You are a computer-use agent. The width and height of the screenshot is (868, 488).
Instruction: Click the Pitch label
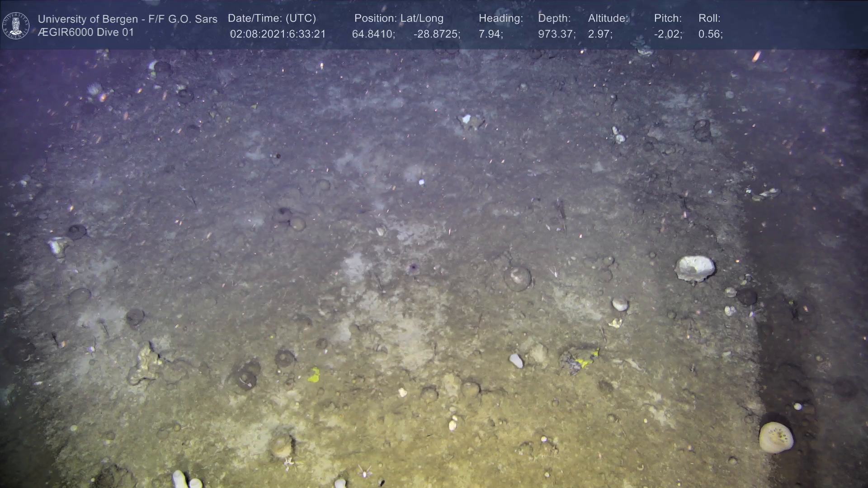(x=668, y=18)
